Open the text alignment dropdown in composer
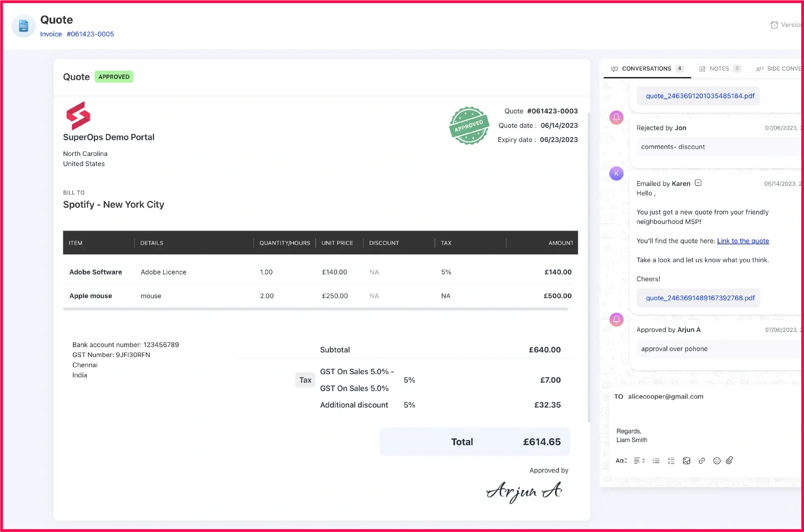804x532 pixels. pos(639,461)
